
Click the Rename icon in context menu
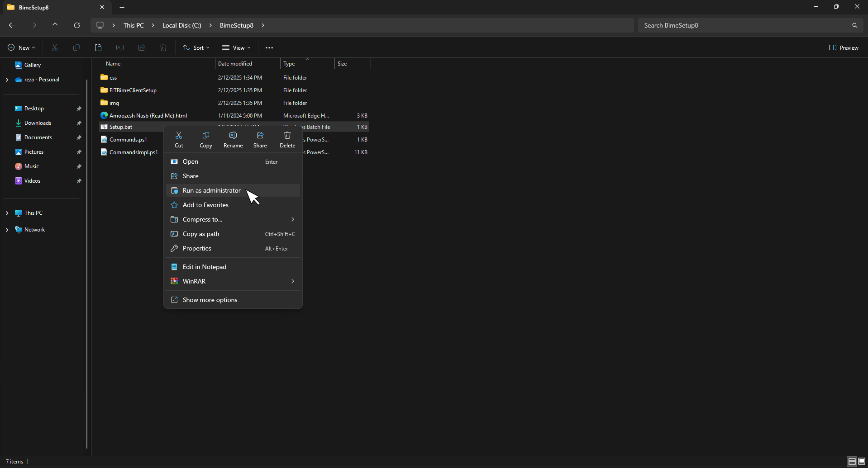click(233, 136)
